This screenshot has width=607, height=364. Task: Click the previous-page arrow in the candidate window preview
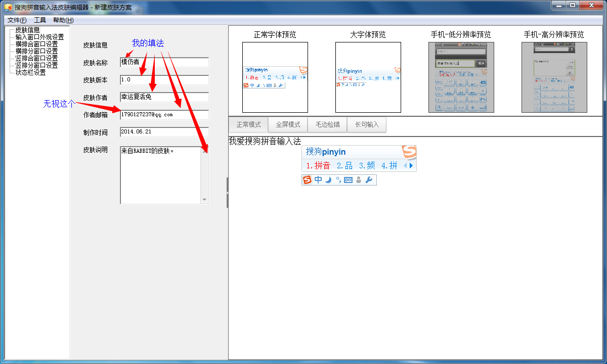[405, 165]
